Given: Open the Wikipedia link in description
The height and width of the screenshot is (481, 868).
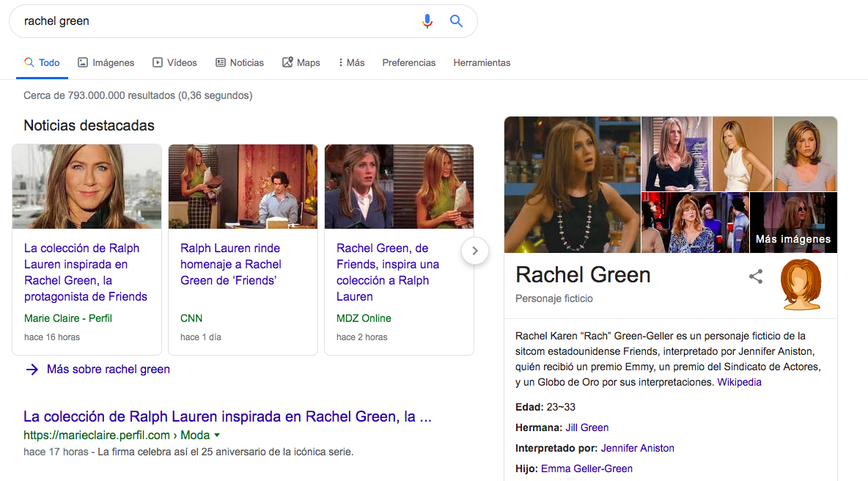Looking at the screenshot, I should [739, 382].
